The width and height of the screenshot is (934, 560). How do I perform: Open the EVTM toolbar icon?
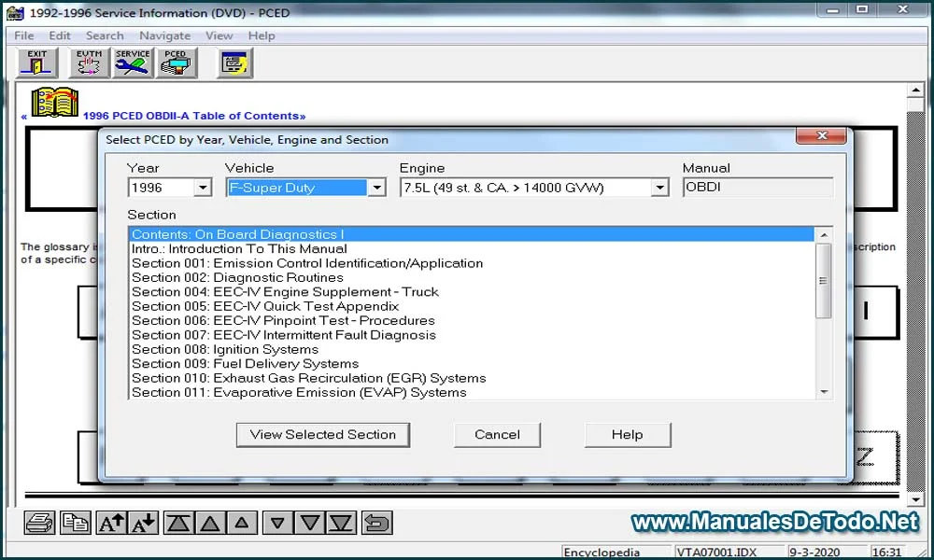[x=89, y=63]
